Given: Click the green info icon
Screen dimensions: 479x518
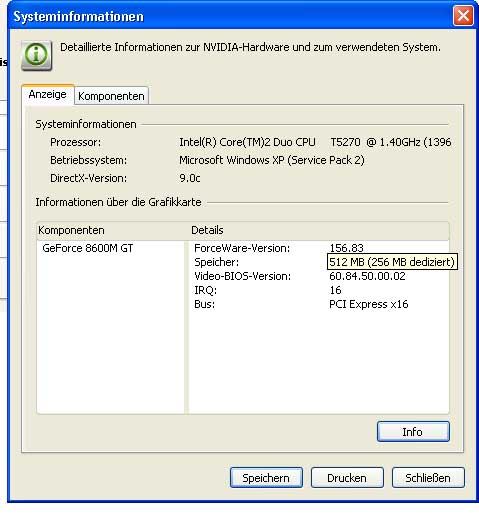Looking at the screenshot, I should pyautogui.click(x=36, y=55).
